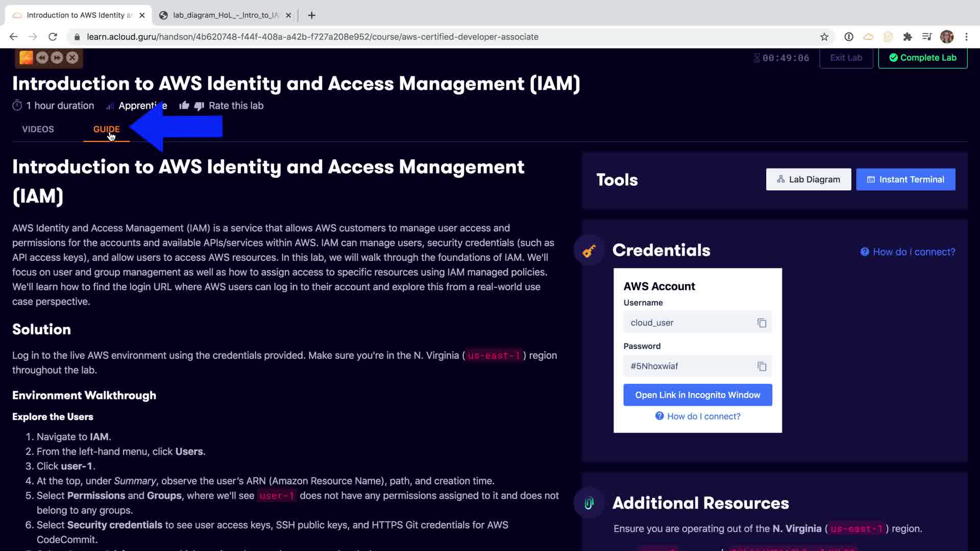Open the Chrome profile avatar menu

click(947, 37)
